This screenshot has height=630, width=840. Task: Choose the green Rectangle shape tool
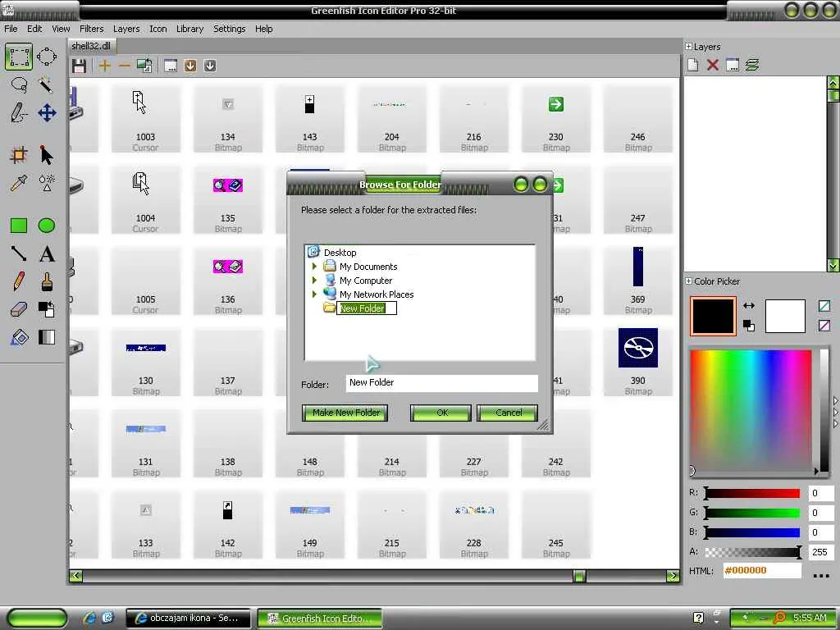click(x=19, y=226)
